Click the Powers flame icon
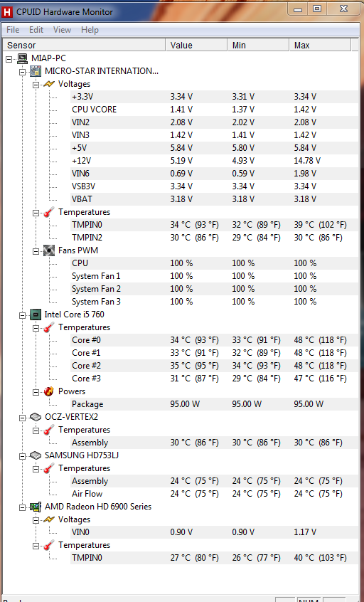This screenshot has width=364, height=602. coord(49,391)
